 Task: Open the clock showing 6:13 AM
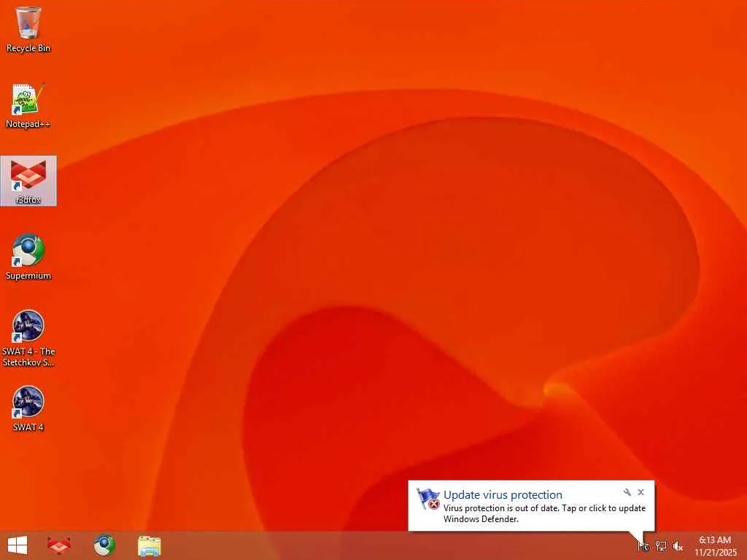coord(715,545)
